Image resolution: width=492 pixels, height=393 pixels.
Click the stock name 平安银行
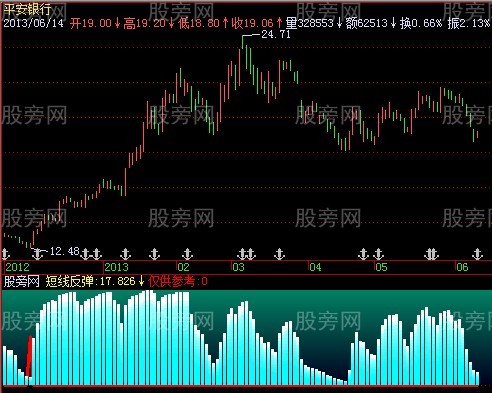coord(27,9)
